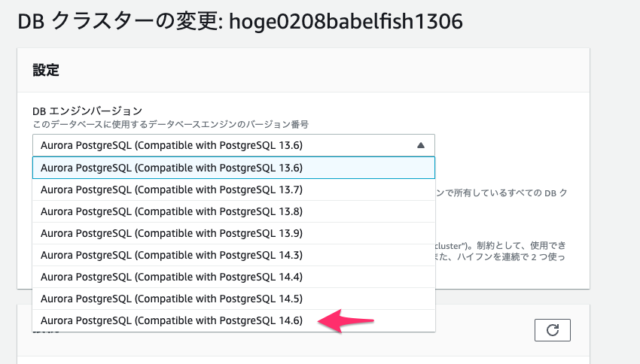Click the 設定 section header
The height and width of the screenshot is (364, 640).
[x=46, y=70]
